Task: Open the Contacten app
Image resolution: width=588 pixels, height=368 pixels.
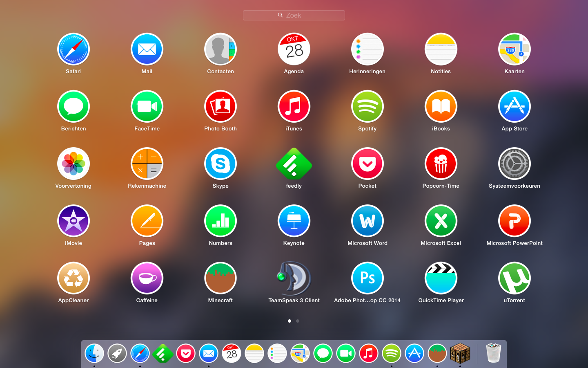Action: [x=220, y=49]
